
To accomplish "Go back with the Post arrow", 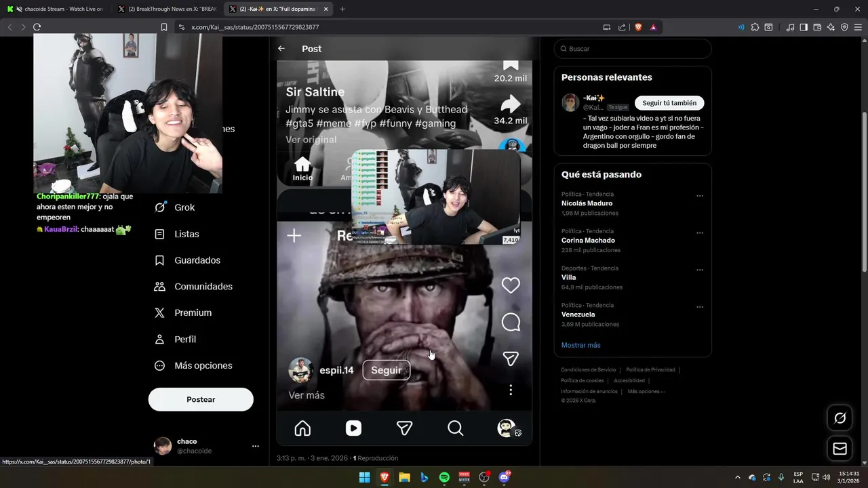I will click(x=281, y=49).
